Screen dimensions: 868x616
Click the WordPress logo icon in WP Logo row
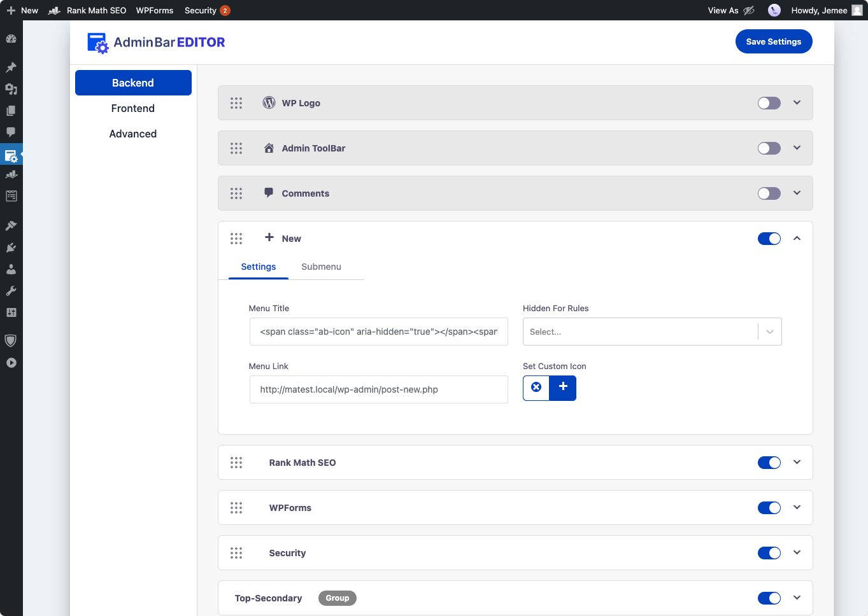pos(269,102)
